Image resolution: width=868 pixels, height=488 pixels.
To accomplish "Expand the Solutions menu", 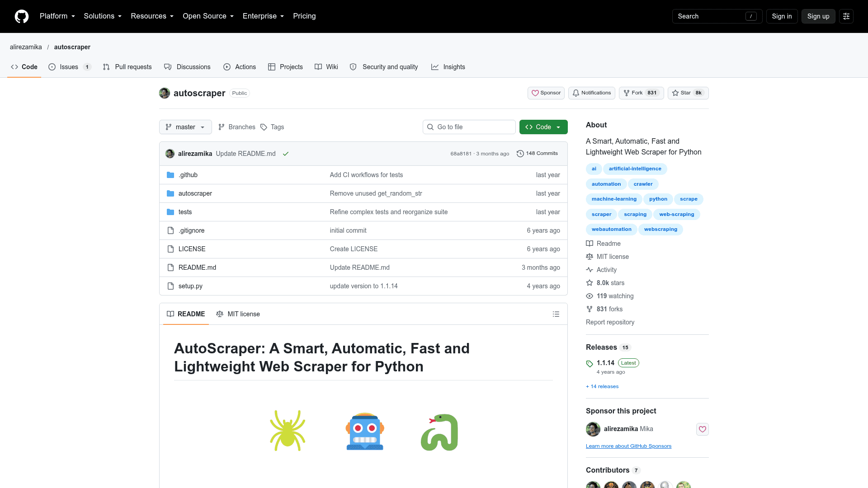I will click(x=103, y=16).
